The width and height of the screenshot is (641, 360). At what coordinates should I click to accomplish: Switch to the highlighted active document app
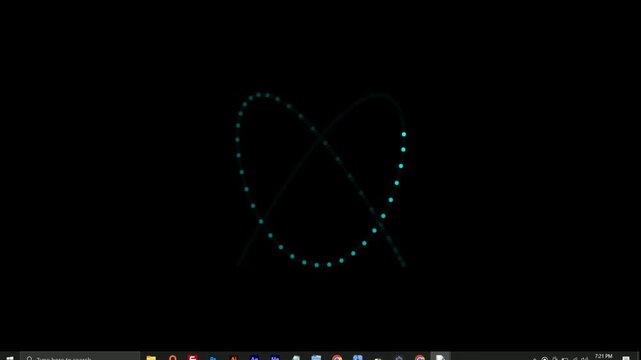point(440,357)
